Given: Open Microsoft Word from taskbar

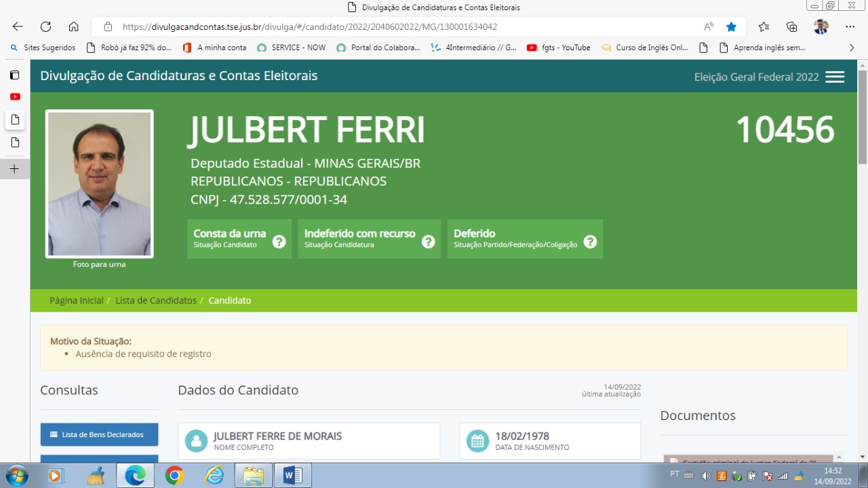Looking at the screenshot, I should point(293,476).
